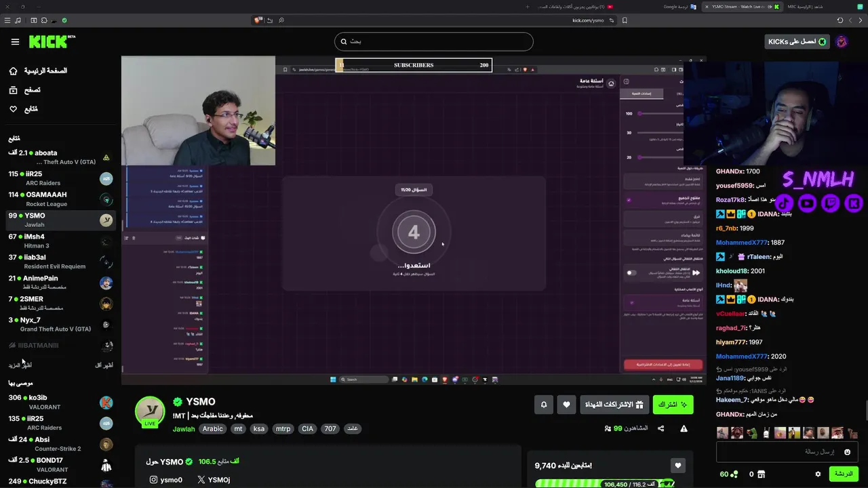Viewport: 868px width, 488px height.
Task: Go to the Home page sidebar item
Action: [38, 70]
